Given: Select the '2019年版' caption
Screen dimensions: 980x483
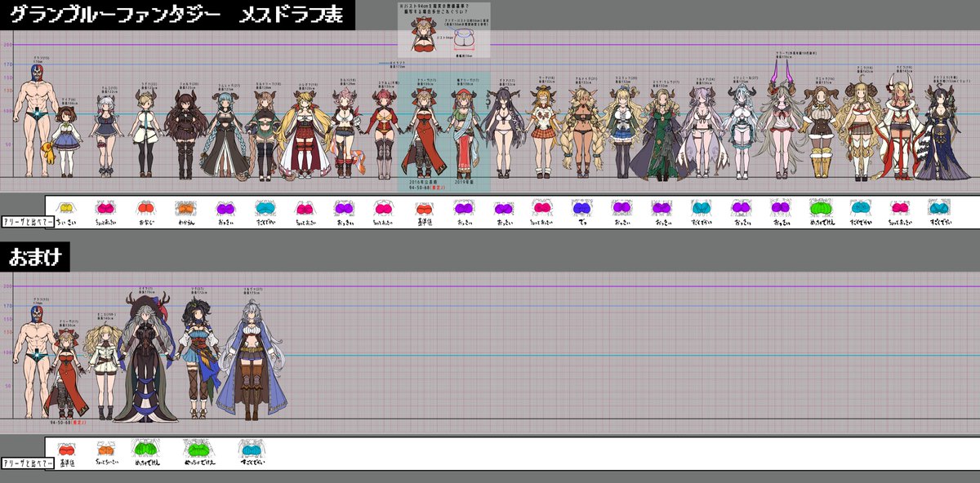Looking at the screenshot, I should (x=465, y=181).
